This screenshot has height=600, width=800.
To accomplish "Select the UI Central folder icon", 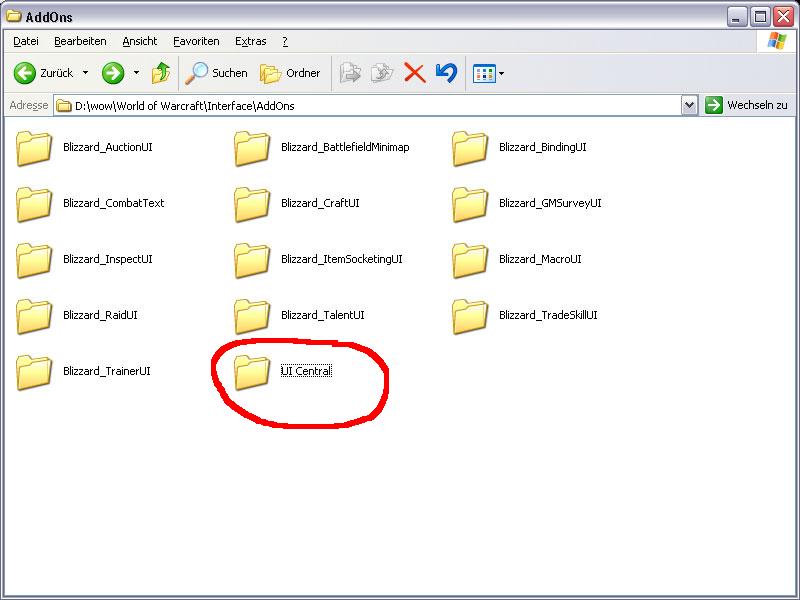I will click(252, 373).
